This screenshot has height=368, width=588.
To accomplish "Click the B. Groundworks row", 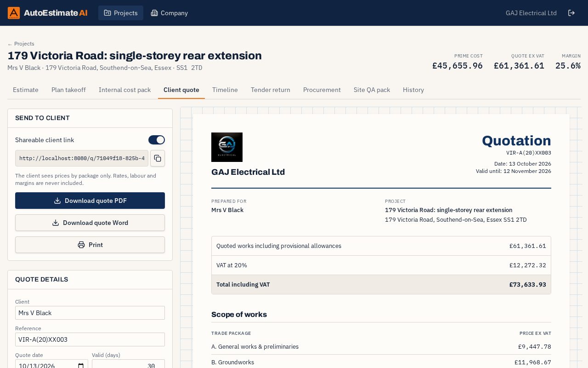I will (381, 362).
